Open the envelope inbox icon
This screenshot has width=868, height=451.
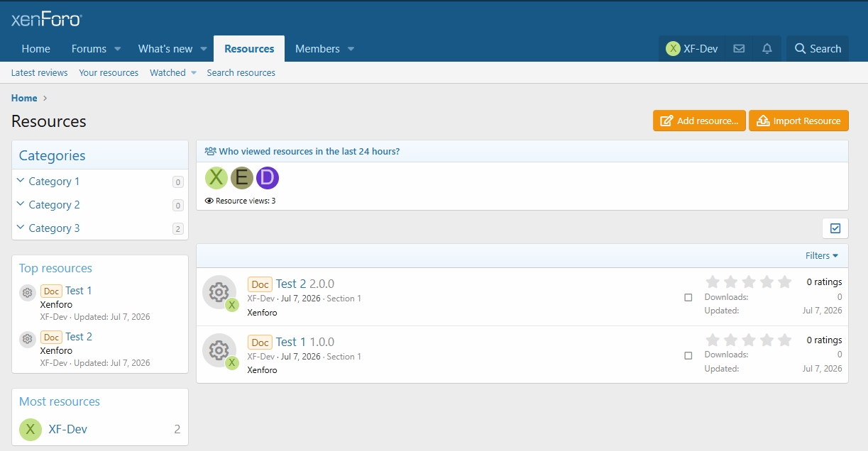[x=739, y=49]
